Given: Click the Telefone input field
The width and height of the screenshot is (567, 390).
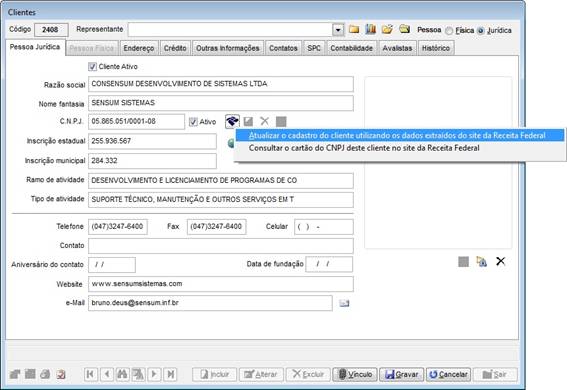Looking at the screenshot, I should point(118,227).
